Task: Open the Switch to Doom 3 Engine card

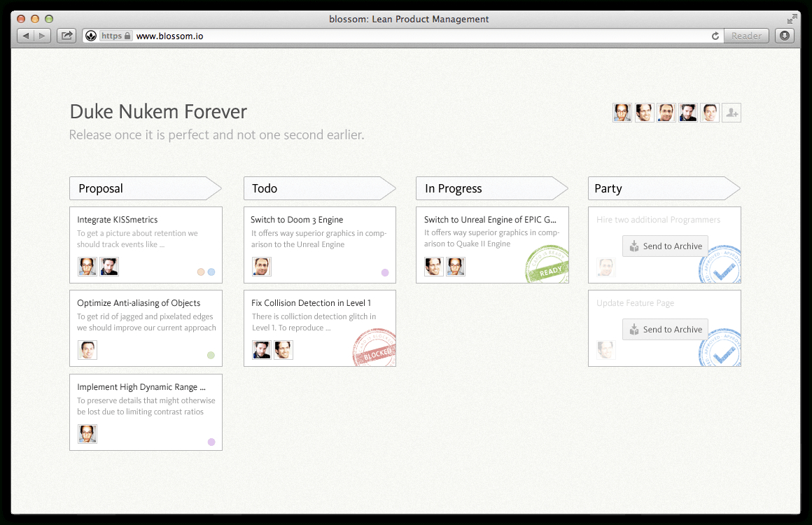Action: (x=319, y=245)
